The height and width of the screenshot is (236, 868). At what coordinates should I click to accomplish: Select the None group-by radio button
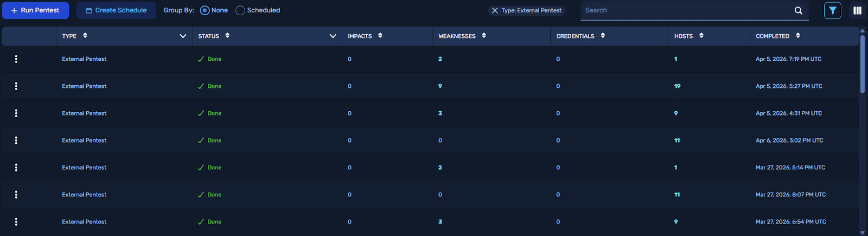click(x=205, y=10)
